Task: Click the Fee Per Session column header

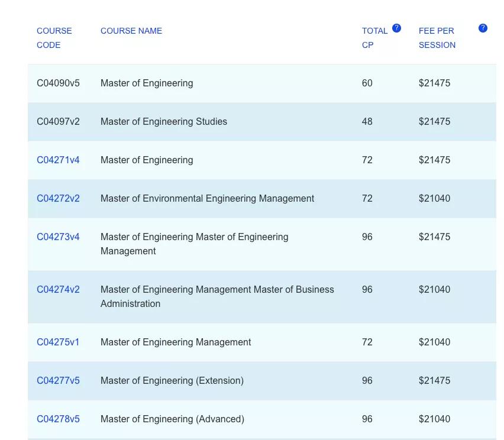Action: (437, 38)
